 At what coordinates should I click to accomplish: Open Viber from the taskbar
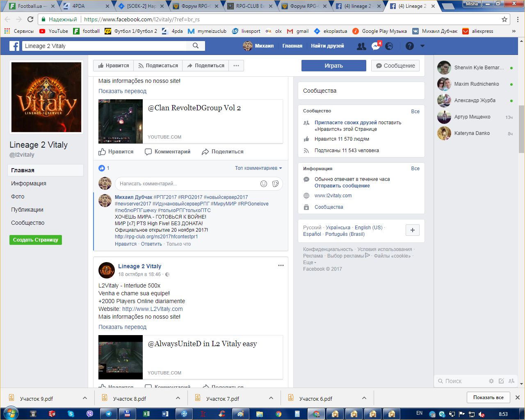click(x=90, y=414)
